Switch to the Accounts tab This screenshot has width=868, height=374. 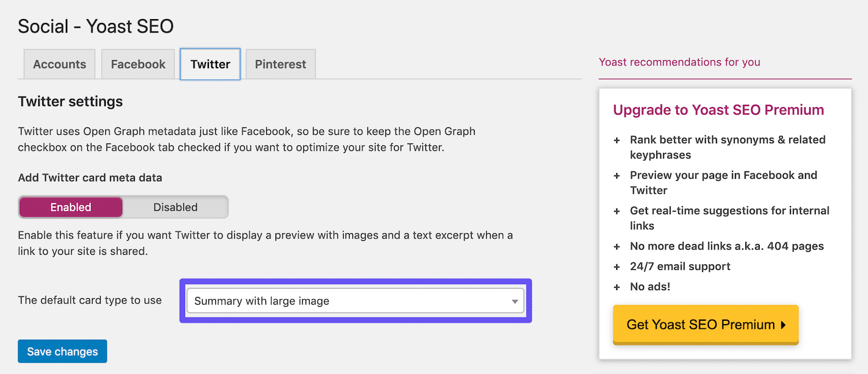[x=58, y=64]
